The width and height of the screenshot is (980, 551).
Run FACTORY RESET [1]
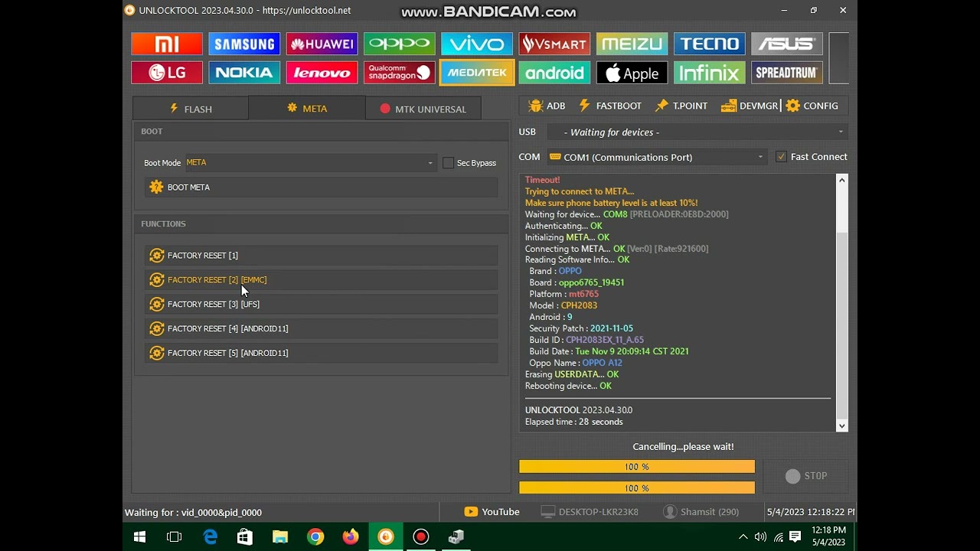(x=321, y=256)
